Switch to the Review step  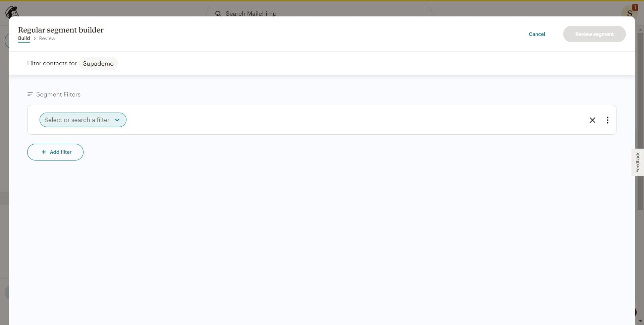point(47,39)
